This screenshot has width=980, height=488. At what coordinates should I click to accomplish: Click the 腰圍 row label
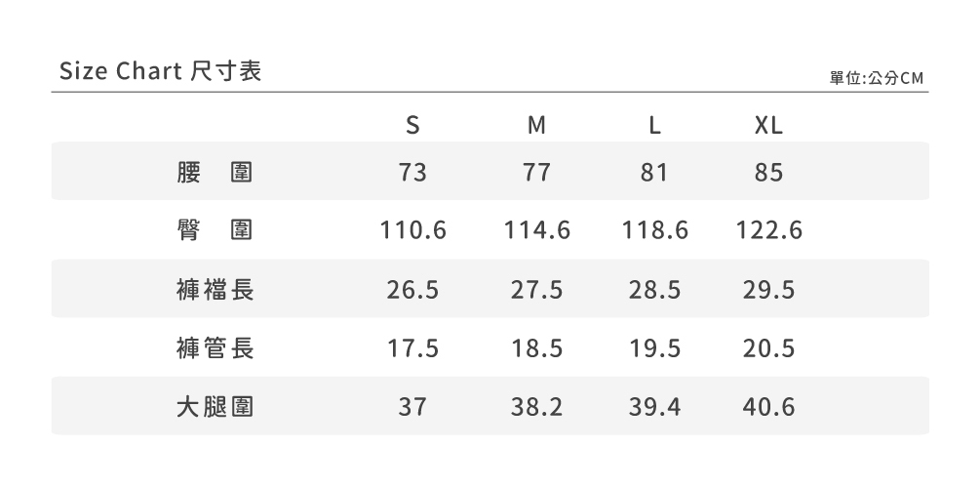click(x=216, y=173)
